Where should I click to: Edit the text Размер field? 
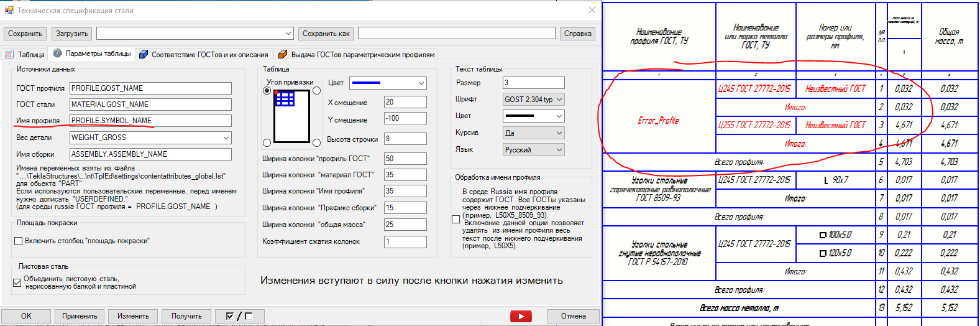(x=533, y=83)
